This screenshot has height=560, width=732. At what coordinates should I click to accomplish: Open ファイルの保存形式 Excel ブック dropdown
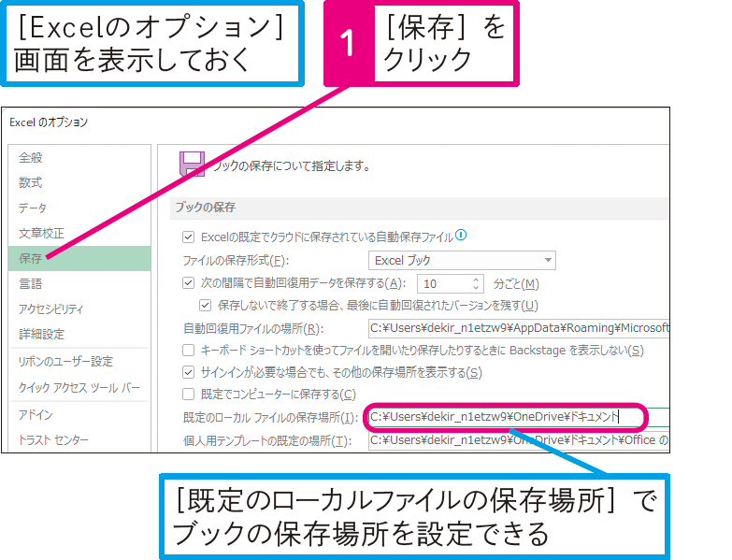[x=462, y=260]
